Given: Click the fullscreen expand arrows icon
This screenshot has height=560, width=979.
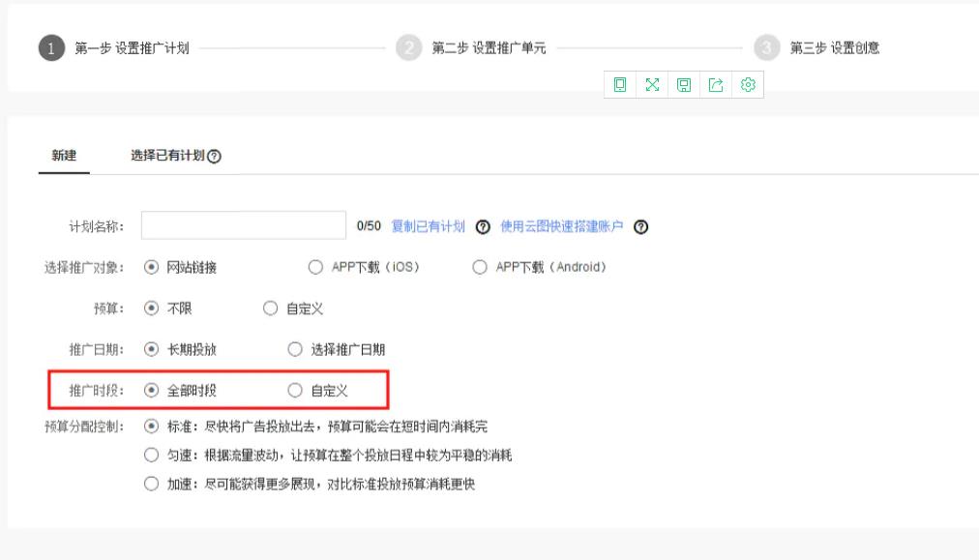Looking at the screenshot, I should tap(652, 85).
